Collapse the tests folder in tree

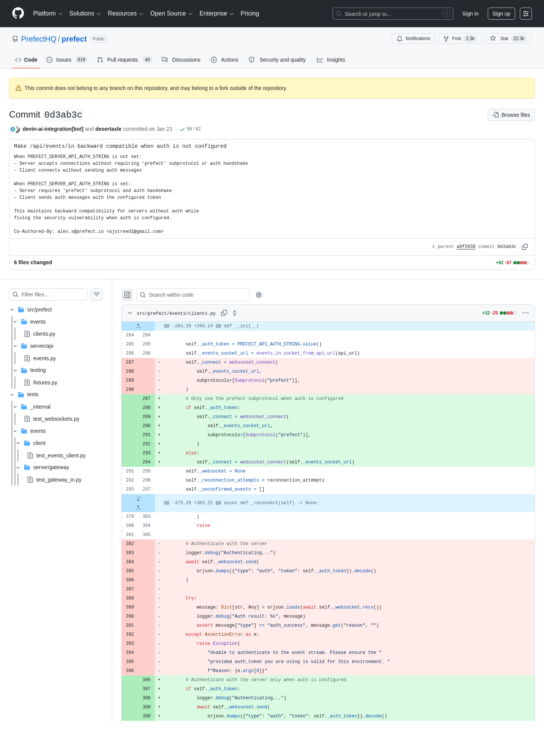click(x=12, y=394)
